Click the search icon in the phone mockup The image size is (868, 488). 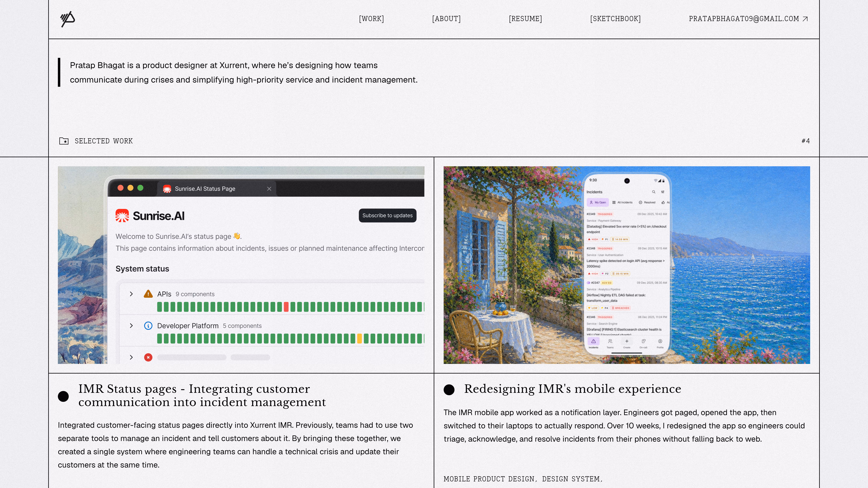[654, 192]
